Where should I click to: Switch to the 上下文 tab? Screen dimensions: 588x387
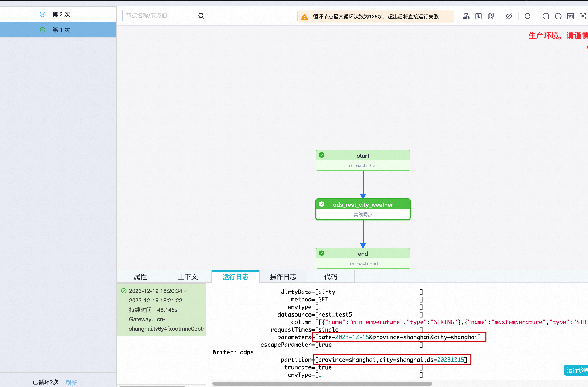tap(188, 277)
